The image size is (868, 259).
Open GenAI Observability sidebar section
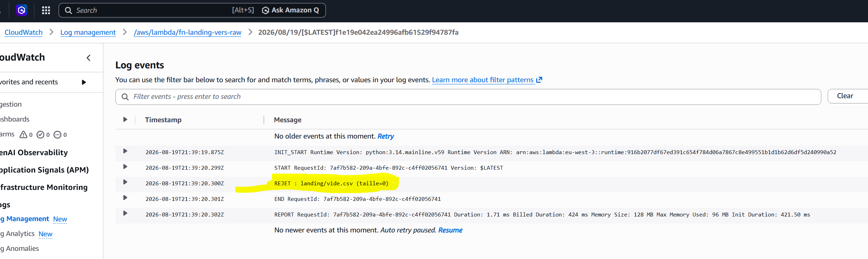34,152
